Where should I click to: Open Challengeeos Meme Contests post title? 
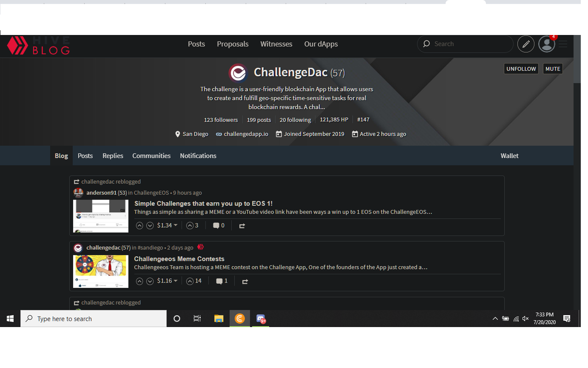point(179,259)
